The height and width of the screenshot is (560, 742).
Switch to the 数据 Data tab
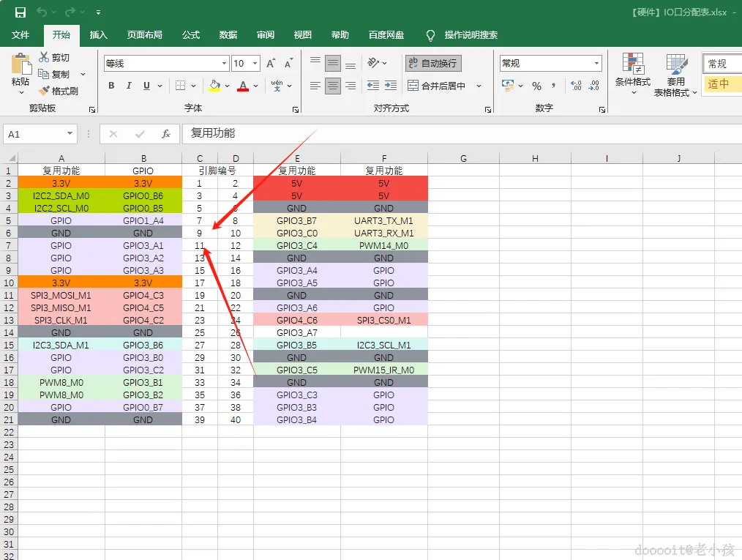coord(228,35)
